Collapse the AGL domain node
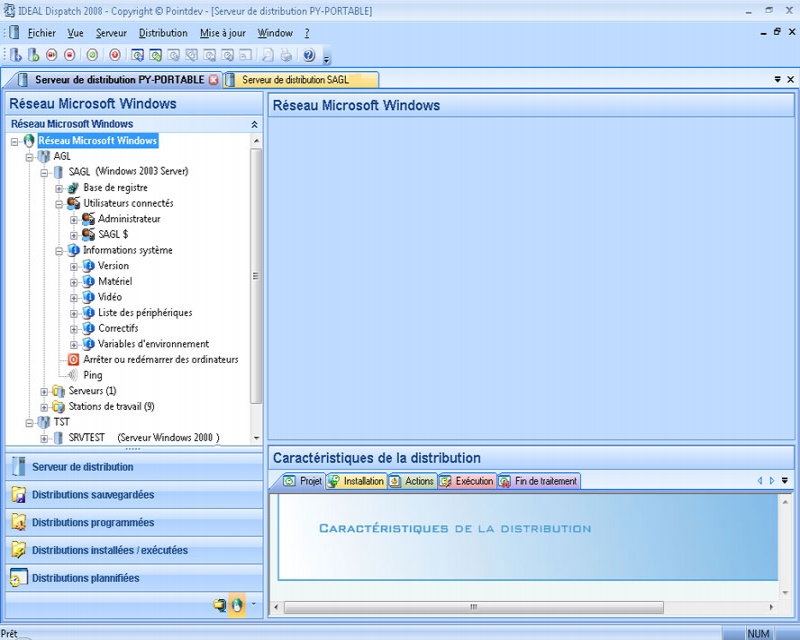The image size is (800, 640). pyautogui.click(x=30, y=157)
